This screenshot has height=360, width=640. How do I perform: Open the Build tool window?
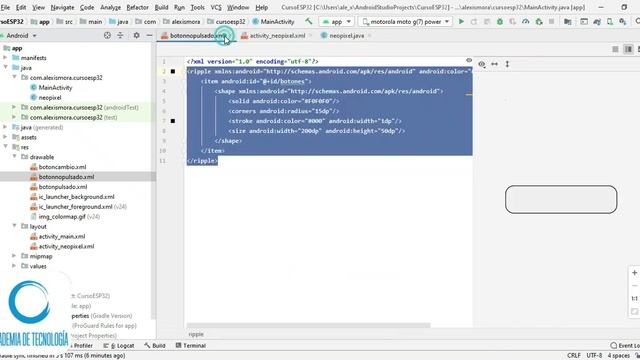click(155, 345)
